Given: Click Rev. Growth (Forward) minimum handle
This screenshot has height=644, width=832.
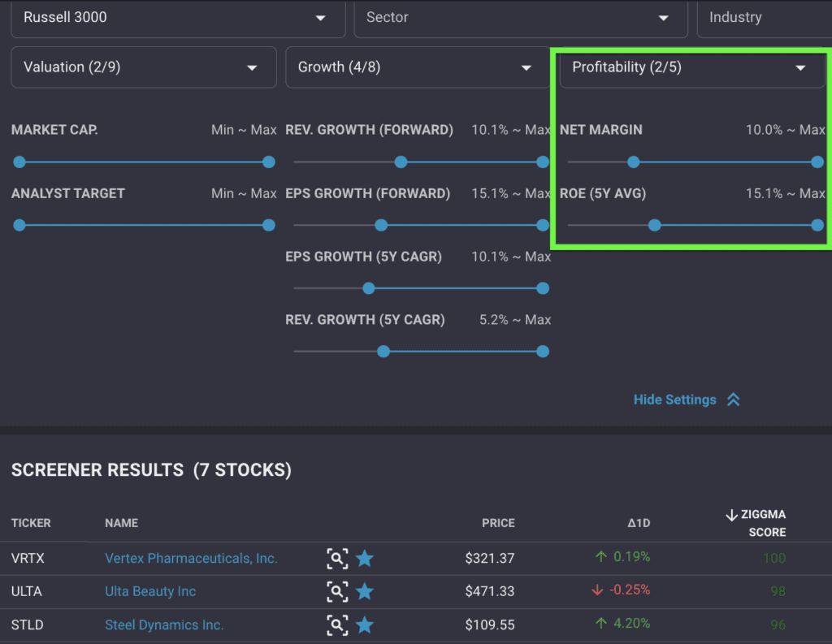Looking at the screenshot, I should [401, 162].
